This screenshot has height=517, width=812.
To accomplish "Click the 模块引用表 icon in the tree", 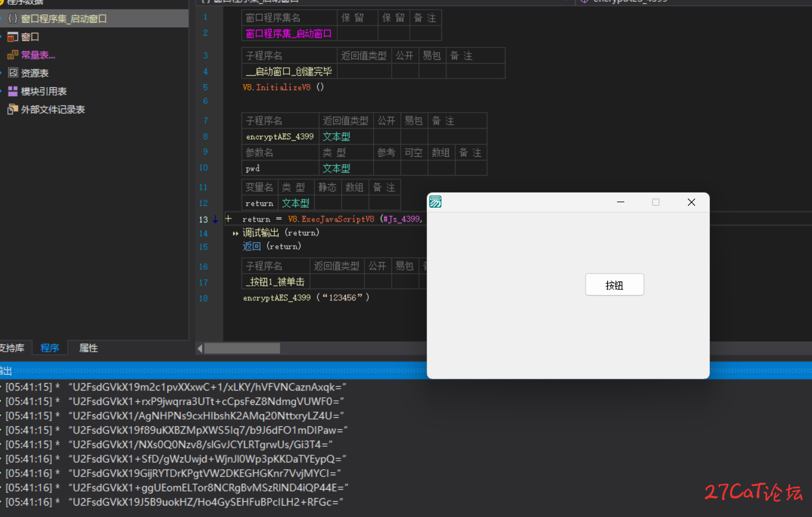I will (x=13, y=91).
